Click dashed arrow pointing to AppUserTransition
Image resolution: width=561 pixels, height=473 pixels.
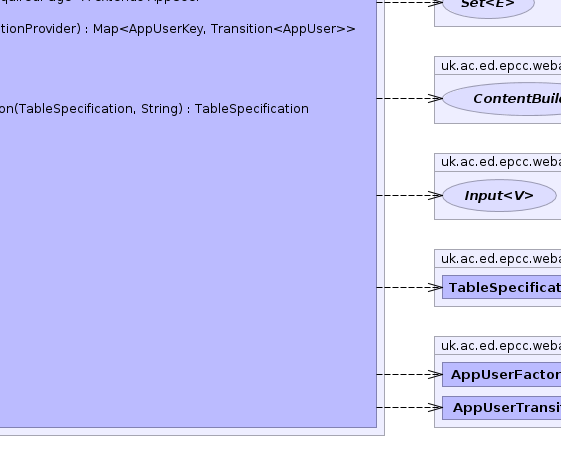click(410, 408)
